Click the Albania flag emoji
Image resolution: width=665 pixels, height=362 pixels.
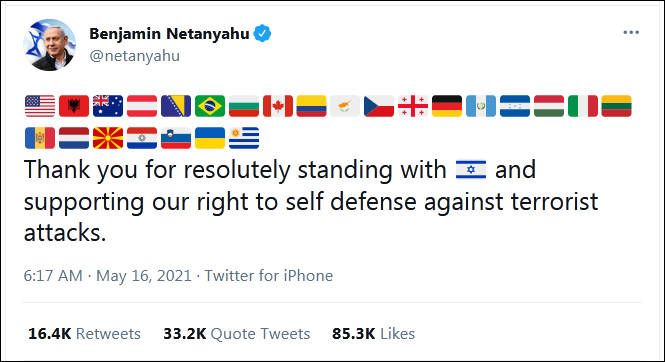(74, 106)
